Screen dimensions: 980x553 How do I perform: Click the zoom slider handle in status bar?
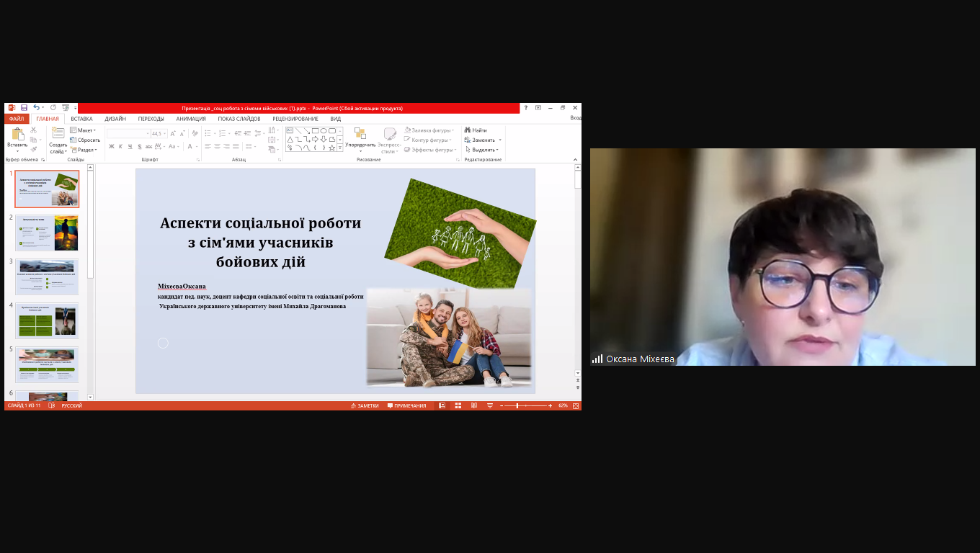(517, 405)
